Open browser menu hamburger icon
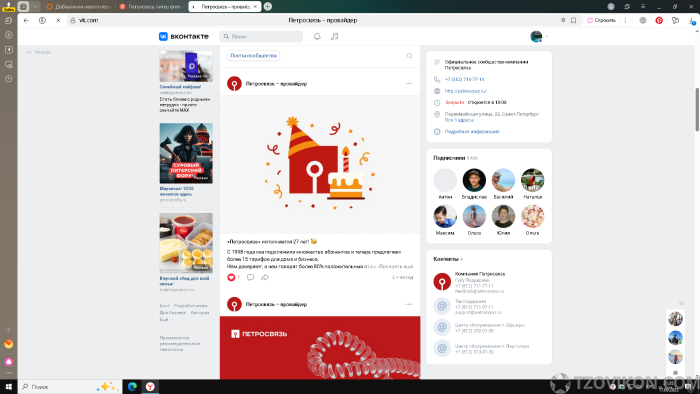Image resolution: width=700 pixels, height=394 pixels. click(x=643, y=6)
